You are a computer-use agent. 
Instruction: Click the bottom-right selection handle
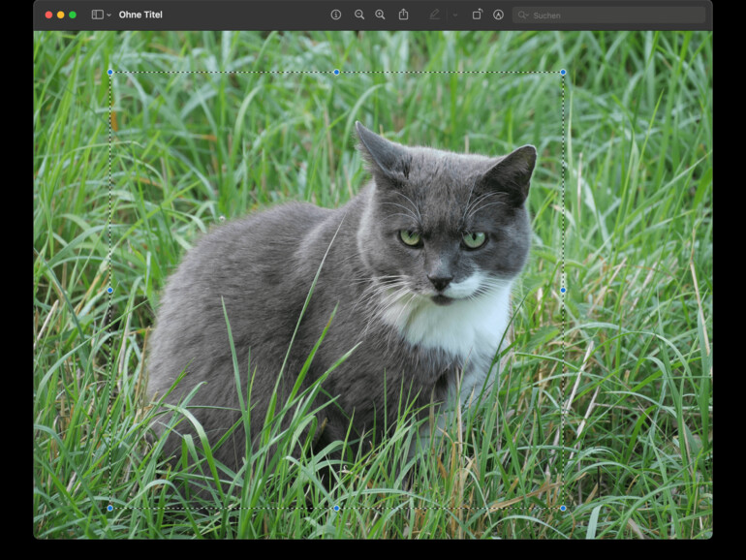pyautogui.click(x=563, y=508)
